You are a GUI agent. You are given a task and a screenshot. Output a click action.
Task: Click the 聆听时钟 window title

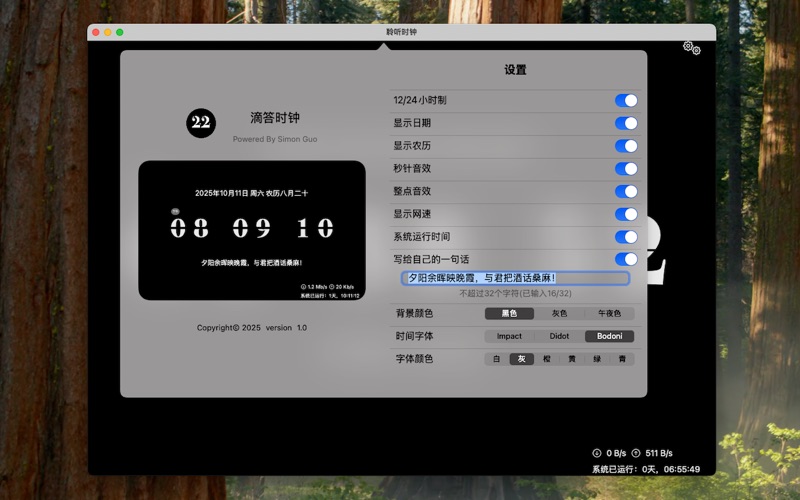402,32
